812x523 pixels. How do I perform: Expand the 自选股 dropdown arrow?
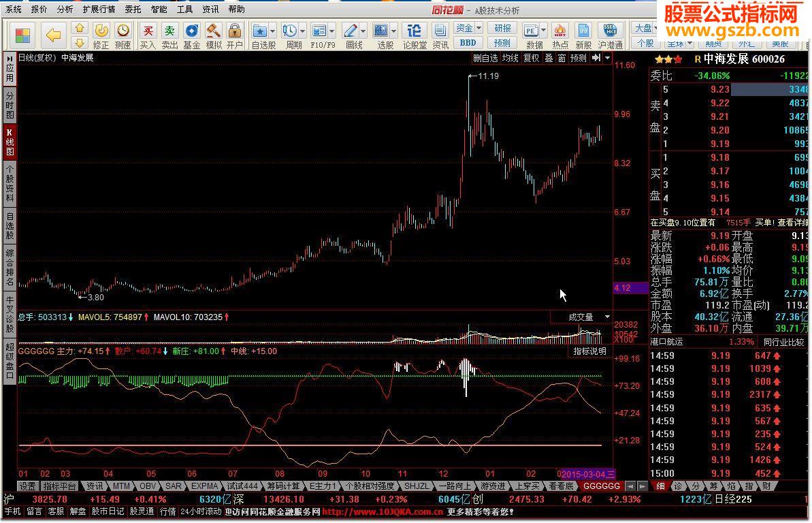click(x=272, y=31)
